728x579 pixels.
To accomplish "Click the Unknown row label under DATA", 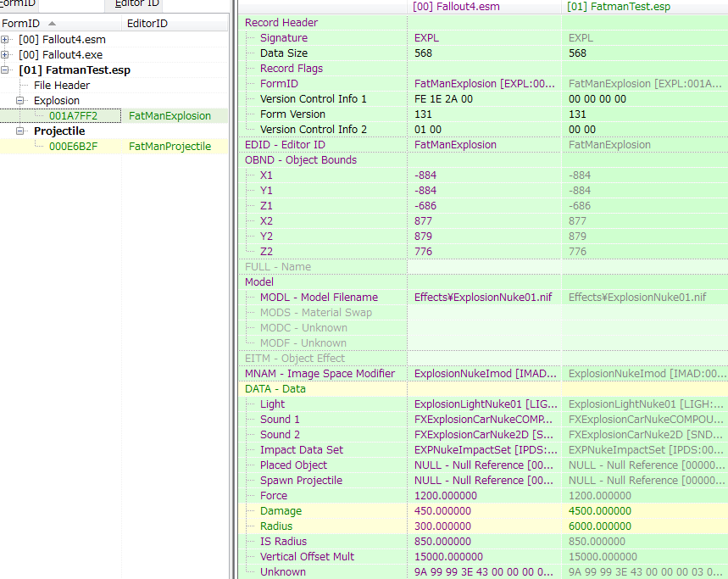I will click(x=283, y=572).
